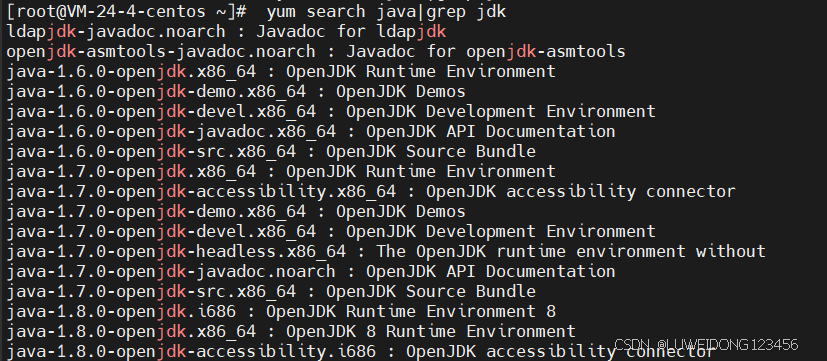Viewport: 827px width, 361px height.
Task: Click 'OpenJDK Demos' on the 1.6.0-demo line
Action: 401,91
